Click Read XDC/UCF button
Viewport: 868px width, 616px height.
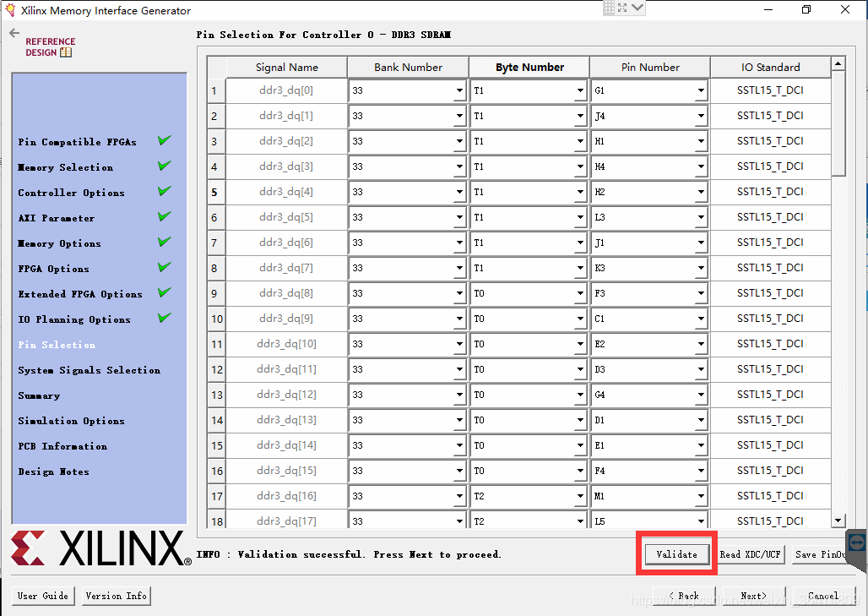[x=750, y=554]
